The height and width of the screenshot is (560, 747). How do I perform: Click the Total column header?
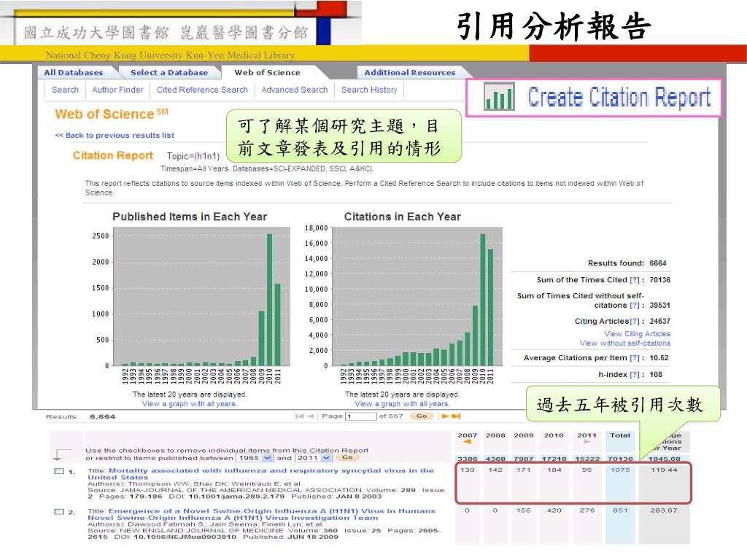click(620, 435)
